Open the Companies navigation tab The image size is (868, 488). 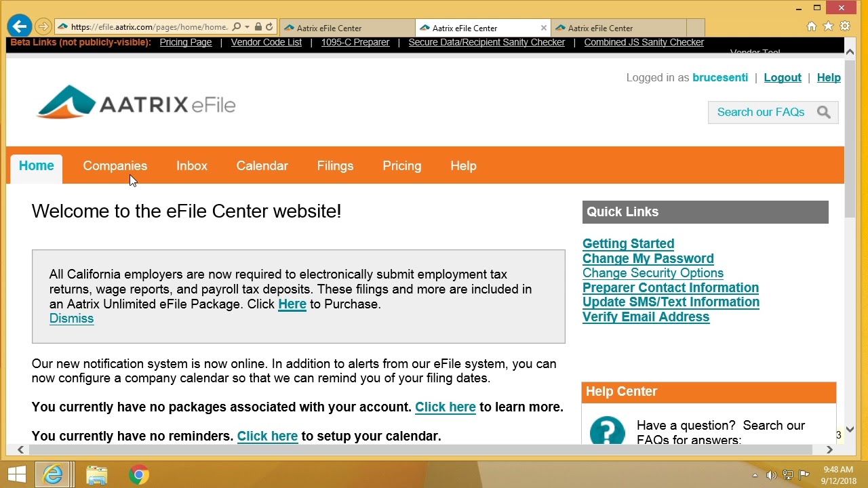tap(115, 166)
